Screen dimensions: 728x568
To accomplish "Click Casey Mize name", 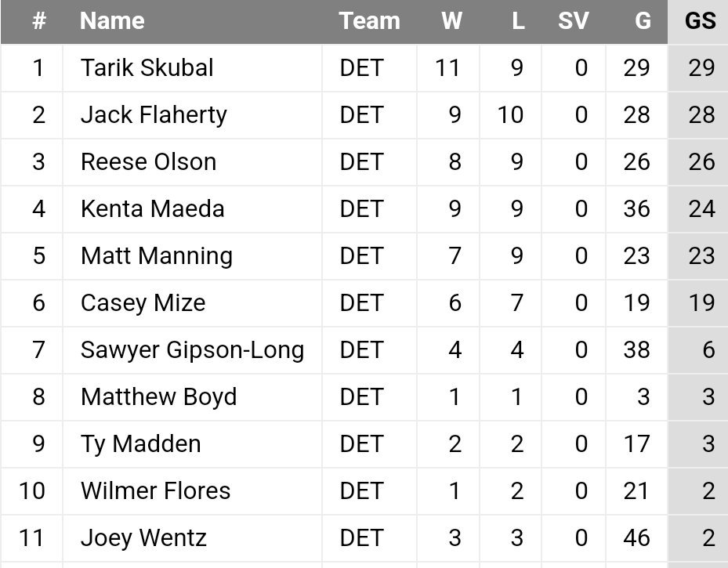I will click(143, 303).
